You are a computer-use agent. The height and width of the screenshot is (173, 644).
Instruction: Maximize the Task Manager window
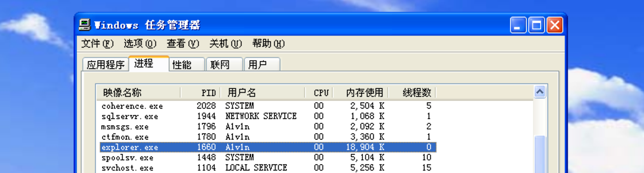(537, 25)
